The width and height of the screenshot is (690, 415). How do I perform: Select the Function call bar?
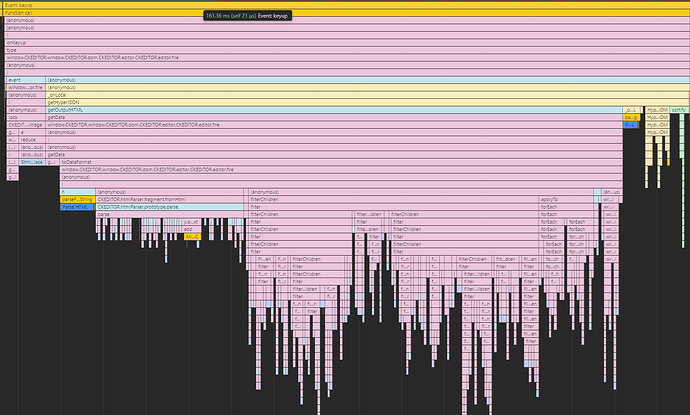click(x=100, y=13)
